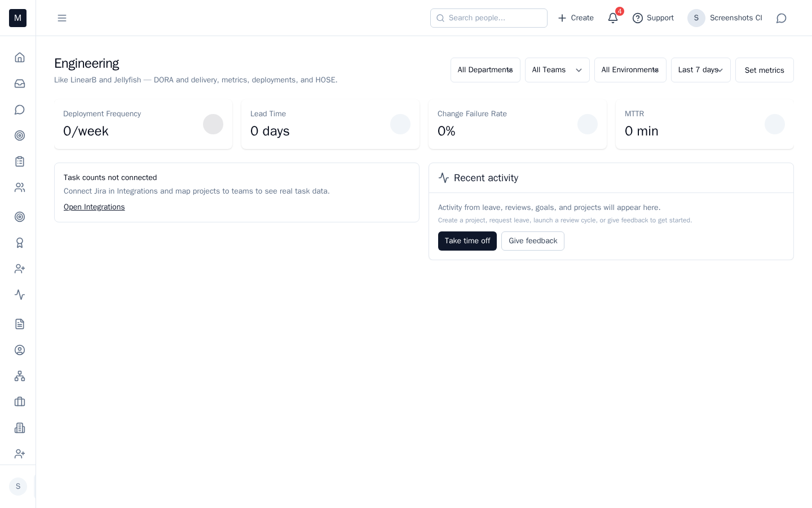812x508 pixels.
Task: Open the Last 7 days range dropdown
Action: pos(700,70)
